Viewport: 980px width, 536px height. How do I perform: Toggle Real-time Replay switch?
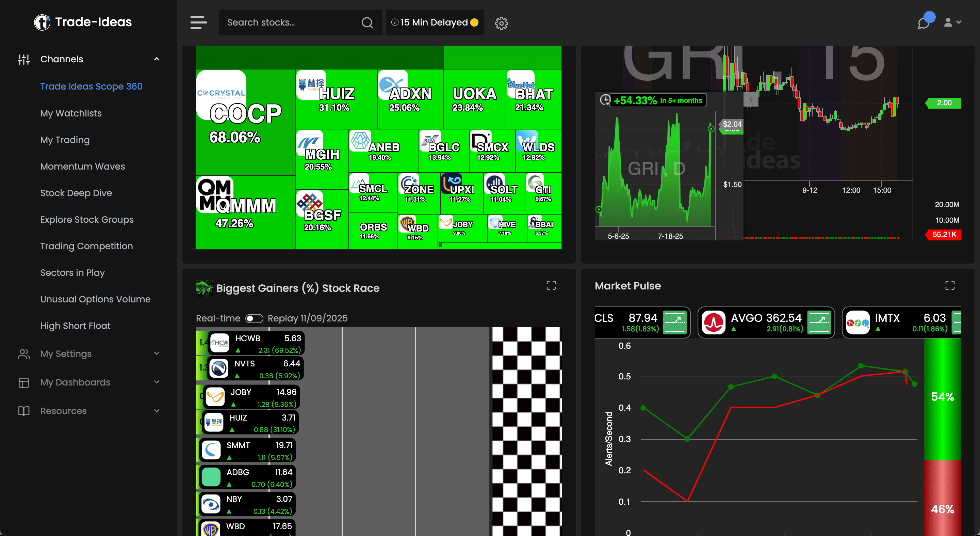click(254, 318)
